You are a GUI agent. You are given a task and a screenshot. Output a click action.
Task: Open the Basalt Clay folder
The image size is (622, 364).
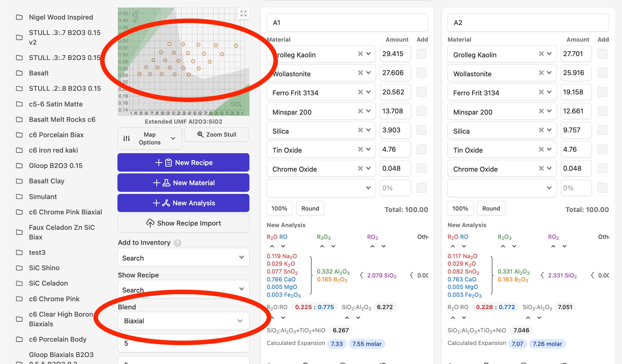coord(46,181)
